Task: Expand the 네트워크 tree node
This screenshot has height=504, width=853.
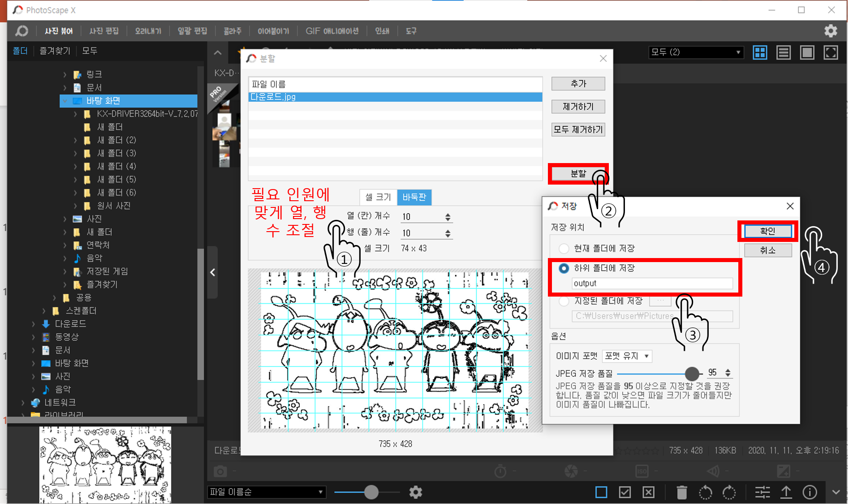Action: point(23,402)
